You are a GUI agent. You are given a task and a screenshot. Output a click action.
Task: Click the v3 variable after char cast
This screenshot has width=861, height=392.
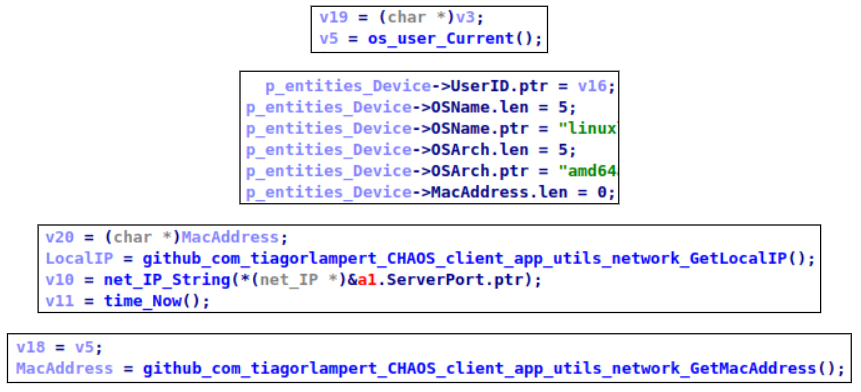[x=465, y=17]
